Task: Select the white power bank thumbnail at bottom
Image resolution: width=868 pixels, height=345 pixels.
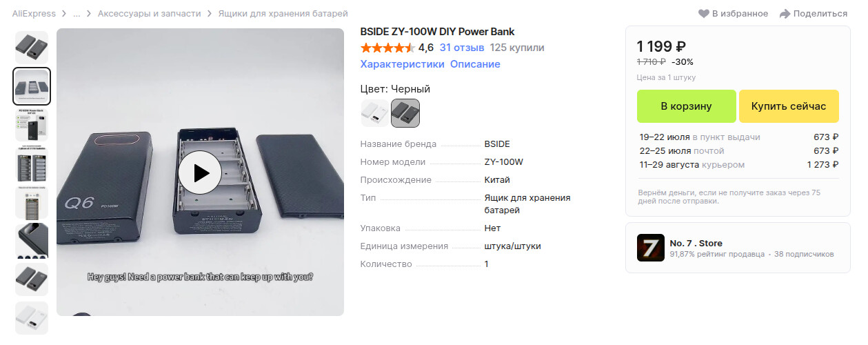Action: [32, 317]
